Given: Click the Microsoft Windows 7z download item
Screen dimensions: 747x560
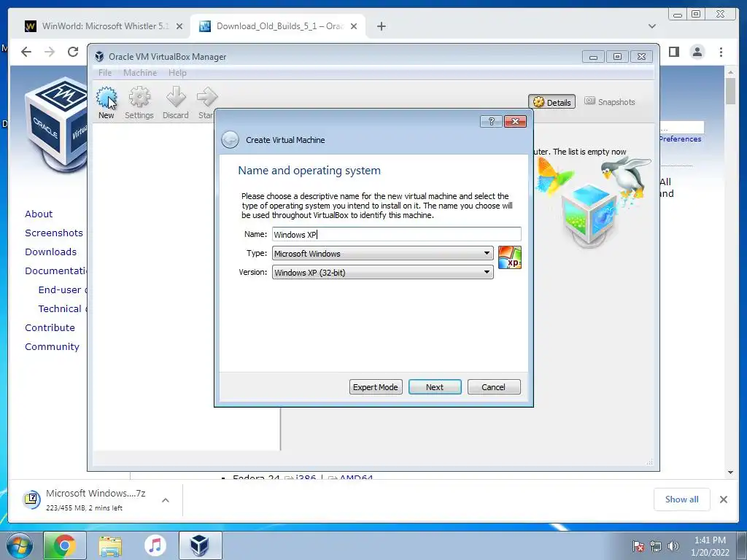Looking at the screenshot, I should tap(96, 499).
